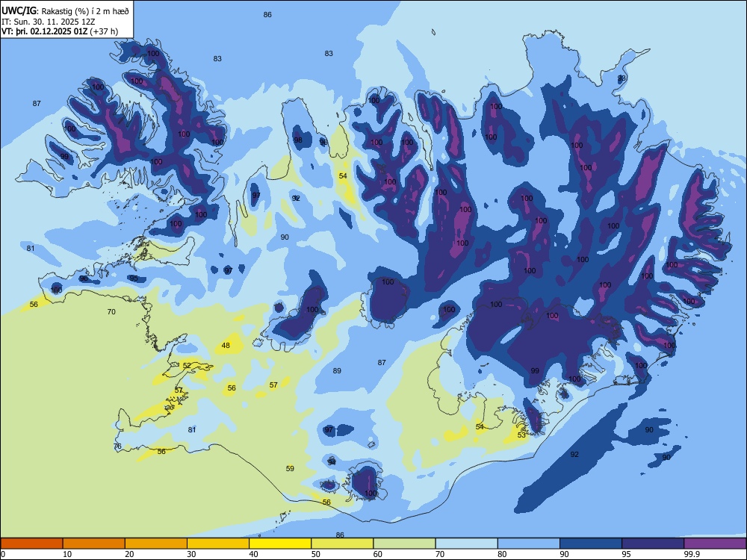Click the '50' legend scale label
747x560 pixels.
coord(316,554)
